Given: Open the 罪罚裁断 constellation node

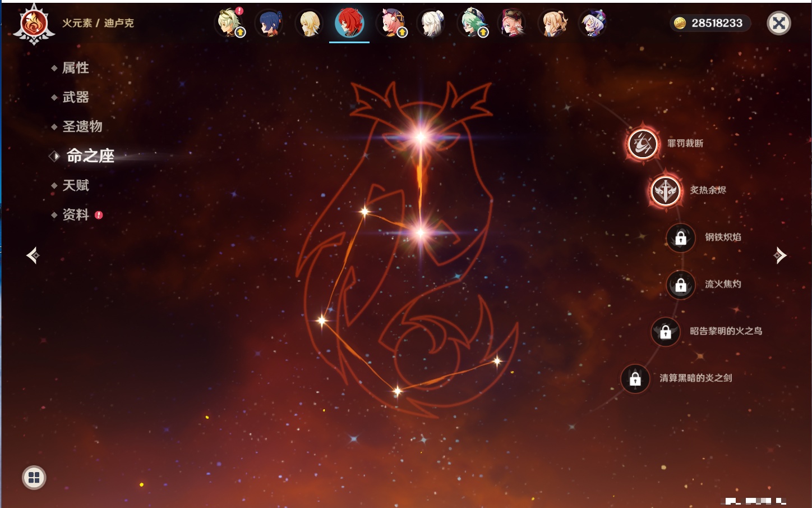Looking at the screenshot, I should coord(643,144).
